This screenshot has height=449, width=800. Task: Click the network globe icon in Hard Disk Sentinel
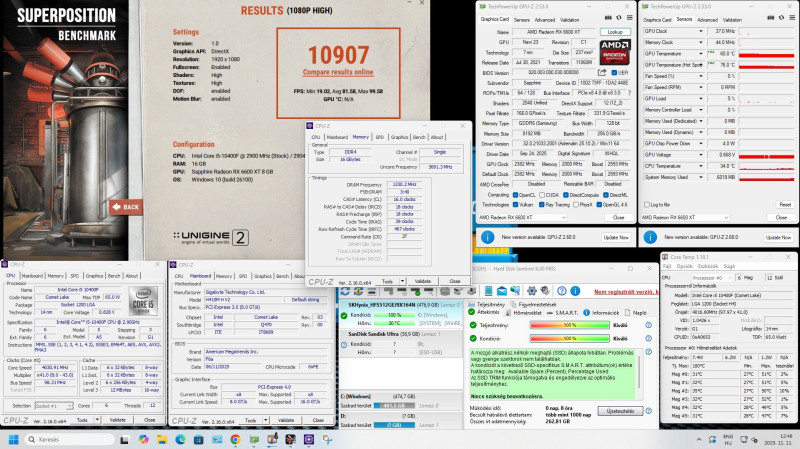coord(515,291)
